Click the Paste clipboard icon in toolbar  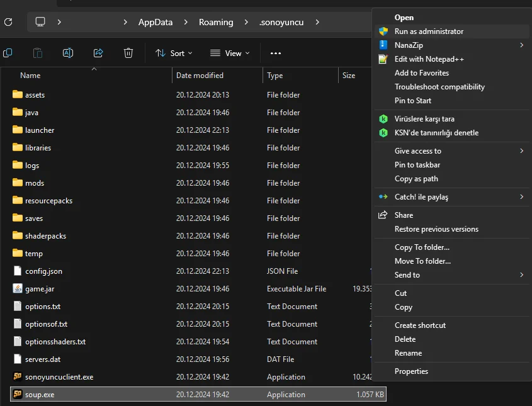tap(38, 53)
